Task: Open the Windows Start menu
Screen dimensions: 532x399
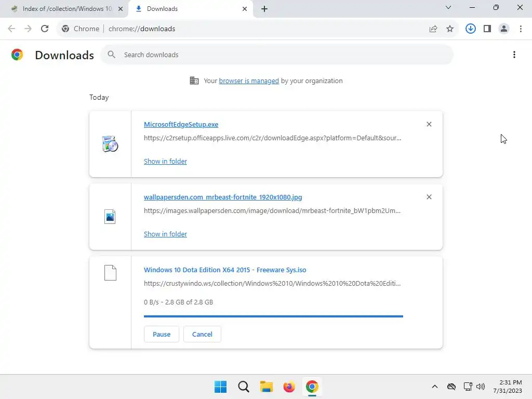Action: coord(220,387)
